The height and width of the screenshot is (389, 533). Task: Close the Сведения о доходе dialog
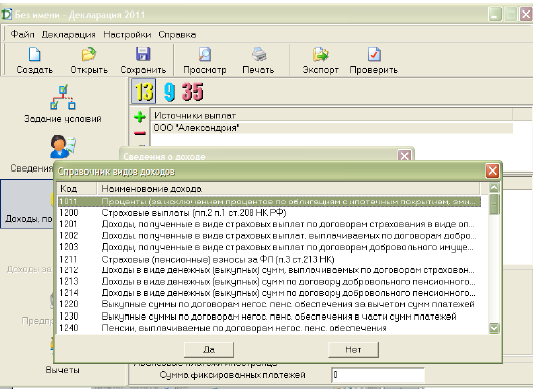coord(404,156)
